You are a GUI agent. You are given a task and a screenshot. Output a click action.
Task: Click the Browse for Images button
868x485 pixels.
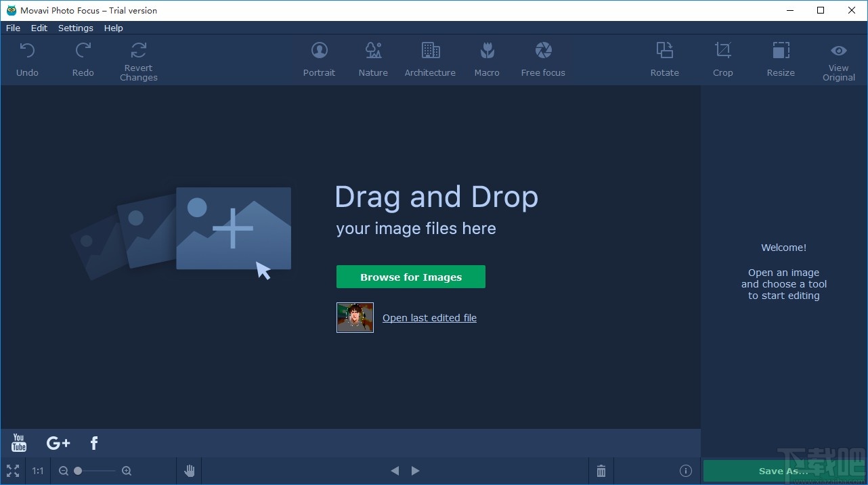tap(411, 277)
